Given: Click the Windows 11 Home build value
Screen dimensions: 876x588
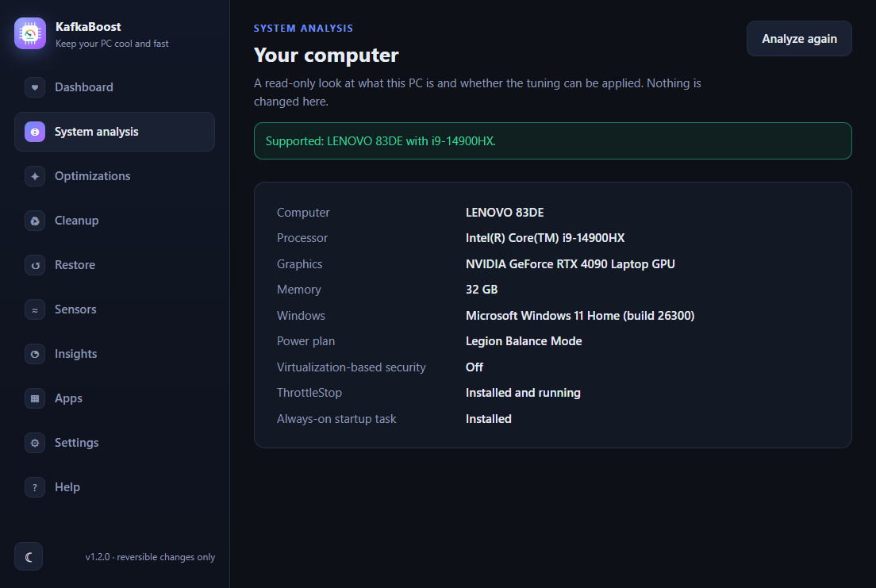Looking at the screenshot, I should click(580, 316).
